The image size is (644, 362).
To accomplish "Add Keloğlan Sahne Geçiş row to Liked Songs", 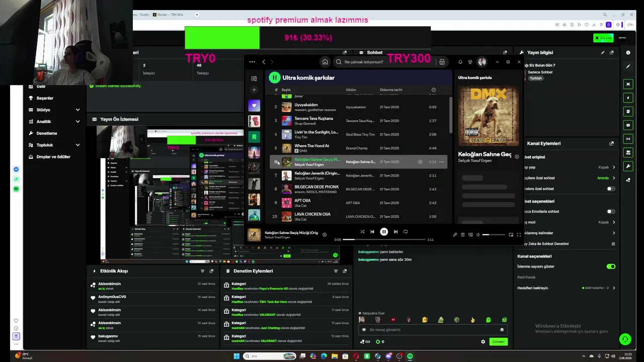I will tap(420, 162).
